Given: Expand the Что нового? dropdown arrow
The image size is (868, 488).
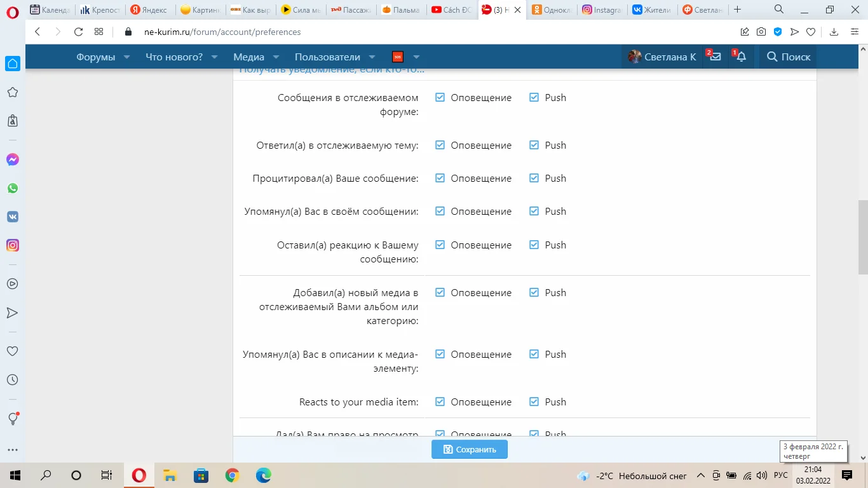Looking at the screenshot, I should coord(214,57).
